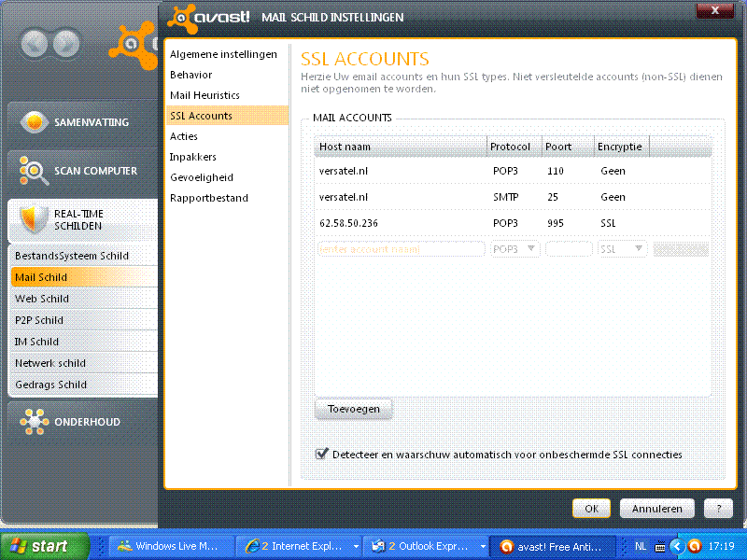Sort by the Encryptie column header
This screenshot has width=747, height=560.
click(622, 147)
